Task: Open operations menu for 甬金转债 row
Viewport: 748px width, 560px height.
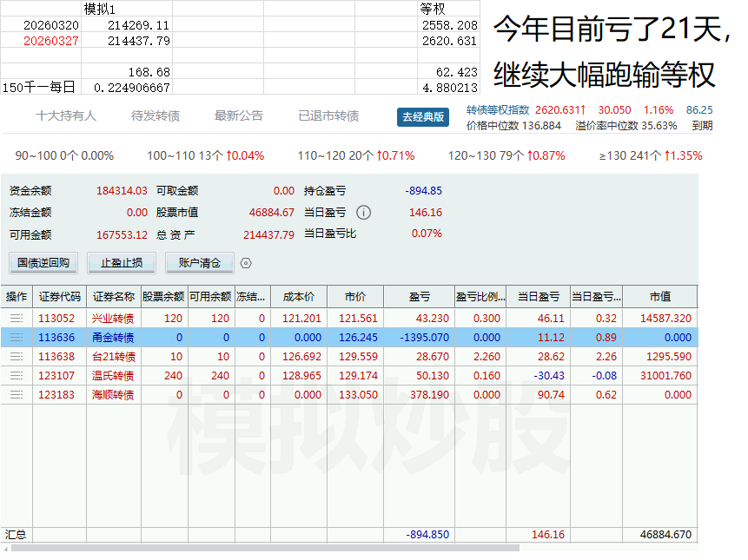Action: click(17, 338)
